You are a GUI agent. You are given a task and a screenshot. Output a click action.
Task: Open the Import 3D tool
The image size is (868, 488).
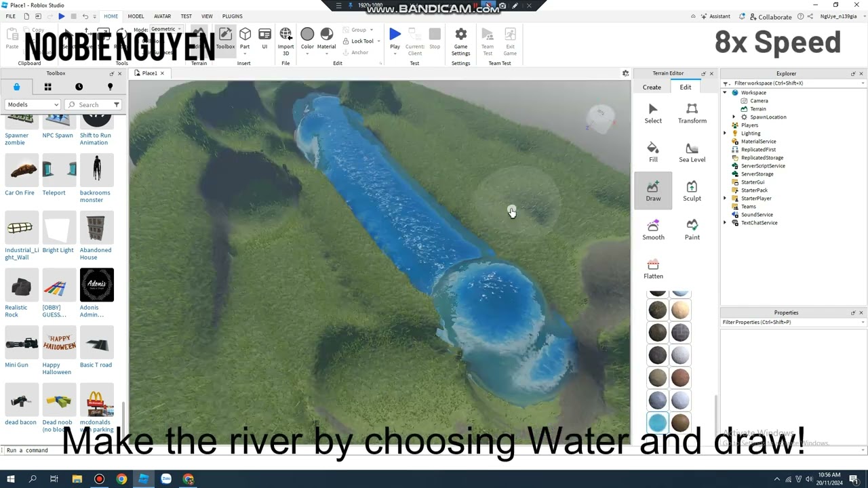[x=285, y=41]
